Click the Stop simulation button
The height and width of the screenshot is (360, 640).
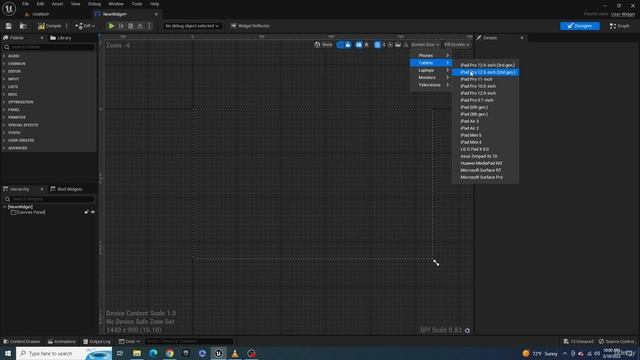(x=131, y=26)
